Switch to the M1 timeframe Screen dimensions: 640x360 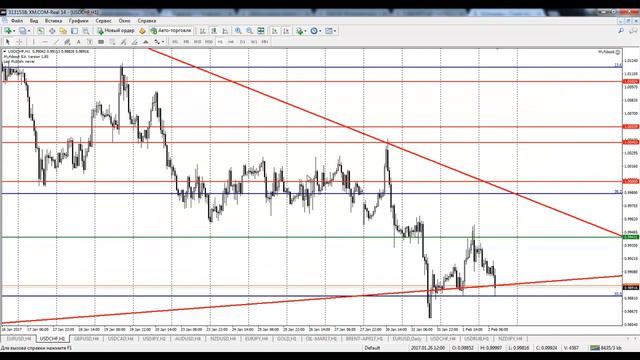pyautogui.click(x=175, y=42)
